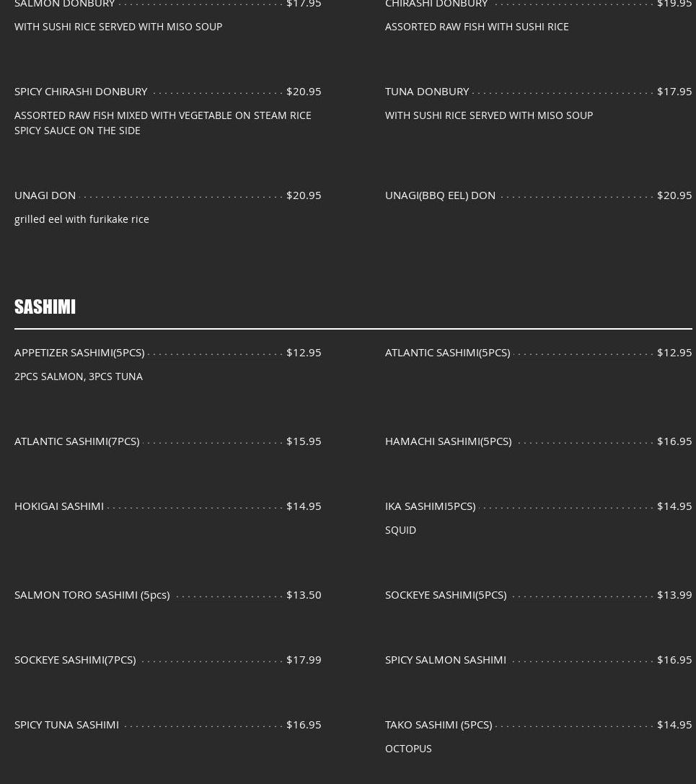Screen dimensions: 696x784
Task: Click the $13.50 Salmon Toro price
Action: click(x=304, y=595)
